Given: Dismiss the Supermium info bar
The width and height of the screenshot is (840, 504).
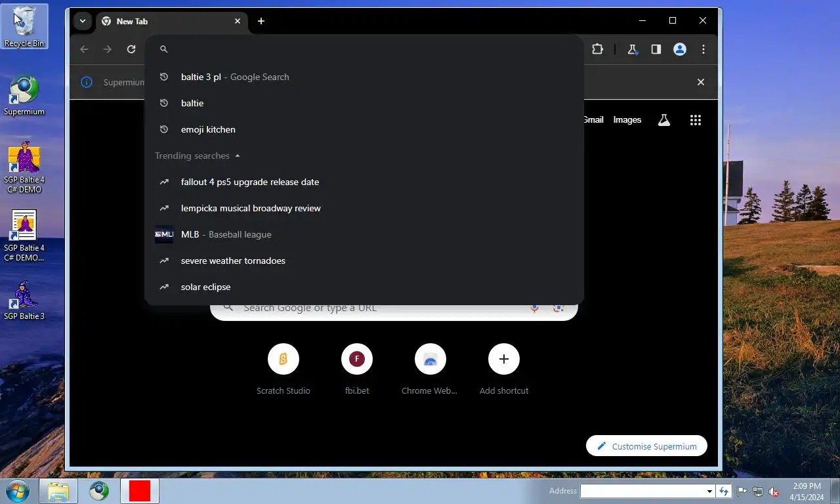Looking at the screenshot, I should (701, 82).
